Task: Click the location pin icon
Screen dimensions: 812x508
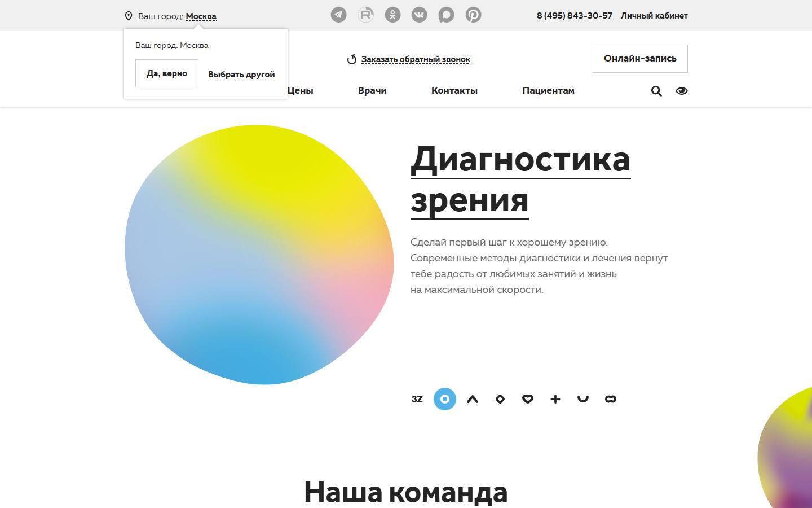Action: coord(129,16)
